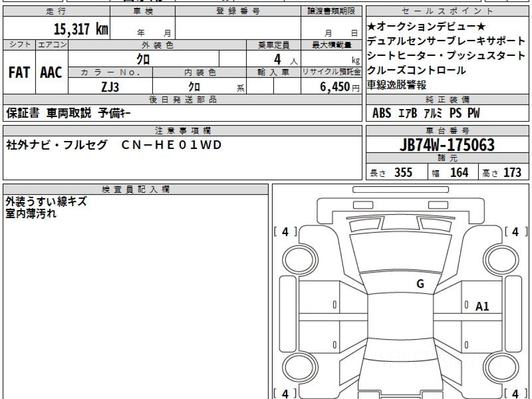Image resolution: width=532 pixels, height=399 pixels.
Task: Select the クロ value under 外装色
Action: (143, 59)
